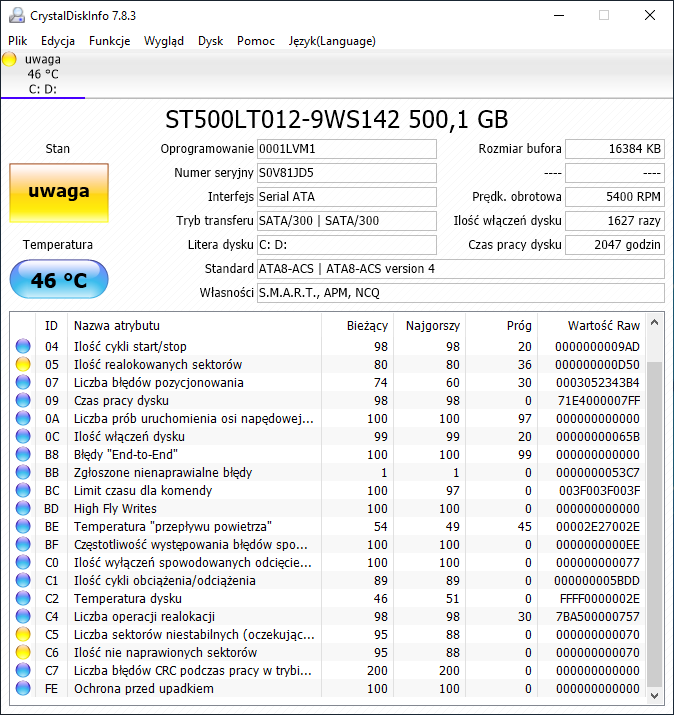Click the 46 °C temperature button
The image size is (674, 715).
[59, 280]
